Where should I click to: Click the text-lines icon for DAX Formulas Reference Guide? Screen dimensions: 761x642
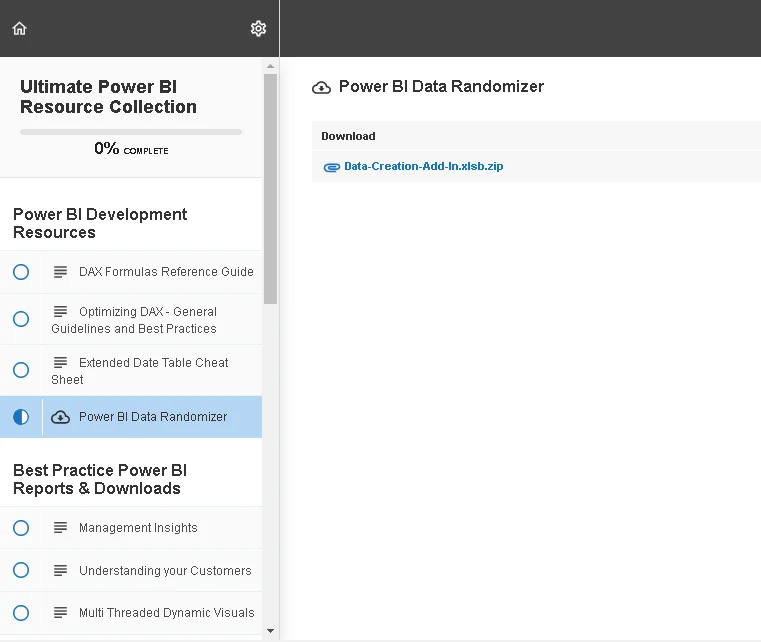60,272
